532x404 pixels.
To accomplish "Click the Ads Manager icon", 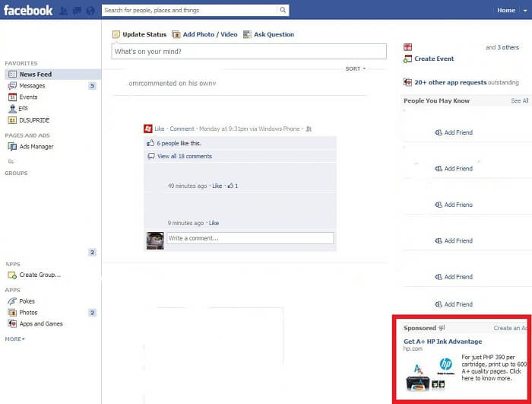I will (12, 146).
